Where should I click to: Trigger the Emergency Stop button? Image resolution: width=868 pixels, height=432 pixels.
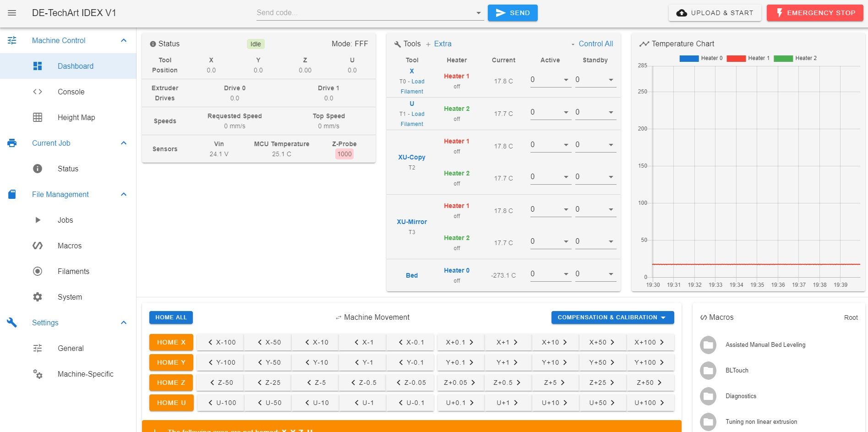coord(815,13)
